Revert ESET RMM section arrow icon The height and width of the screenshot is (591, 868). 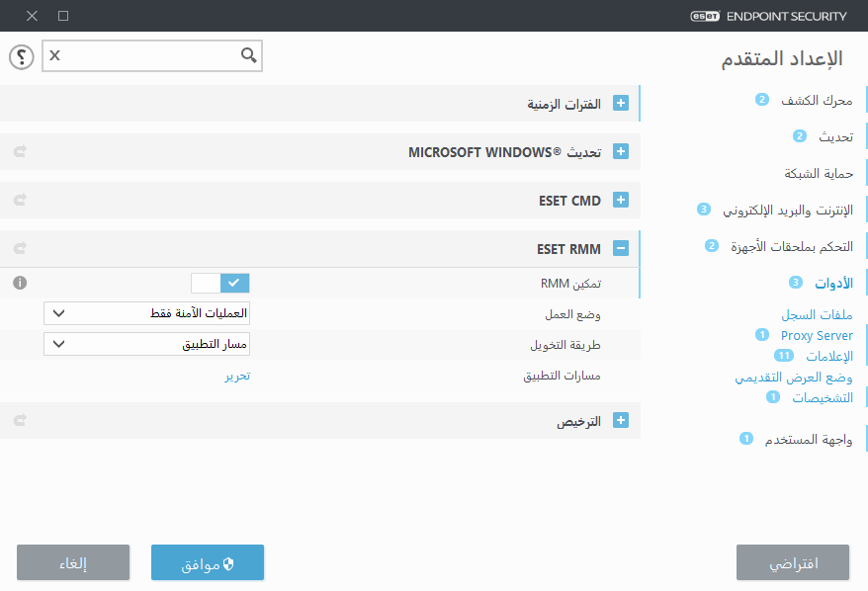(x=21, y=248)
